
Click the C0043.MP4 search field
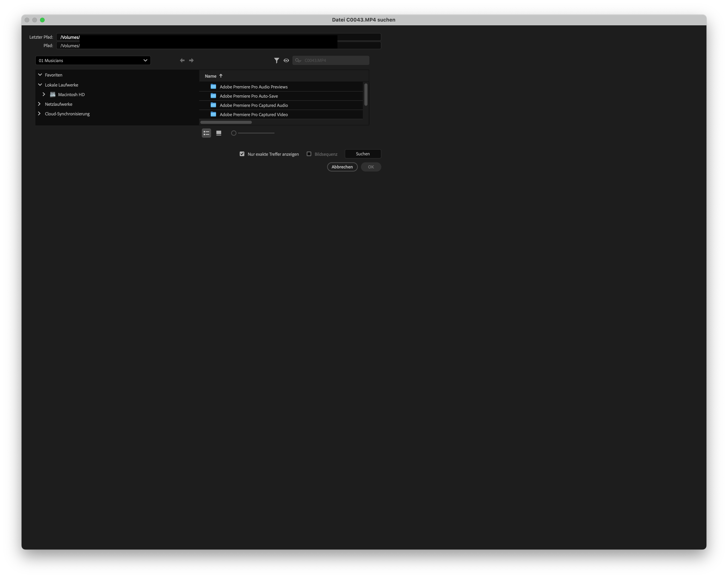click(334, 60)
